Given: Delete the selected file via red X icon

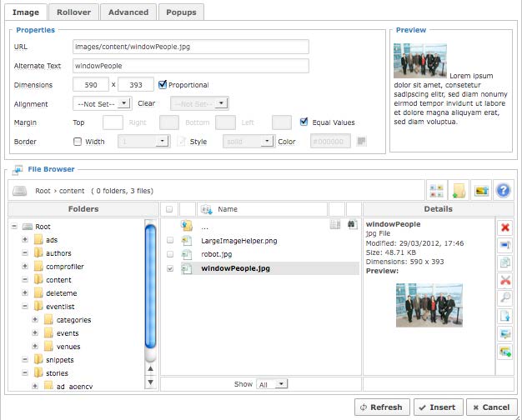Looking at the screenshot, I should point(504,227).
